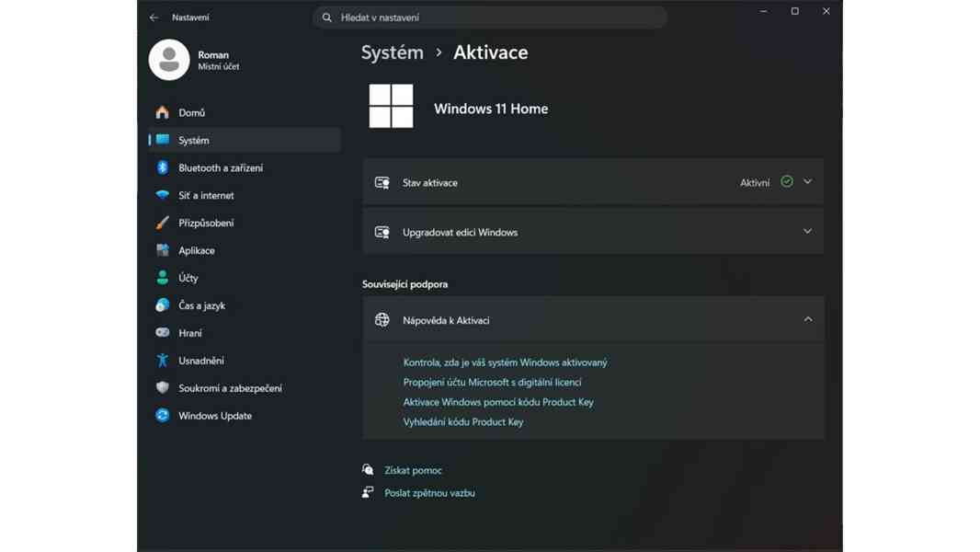Viewport: 980px width, 552px height.
Task: Click the back arrow next to Nastavení
Action: [x=154, y=17]
